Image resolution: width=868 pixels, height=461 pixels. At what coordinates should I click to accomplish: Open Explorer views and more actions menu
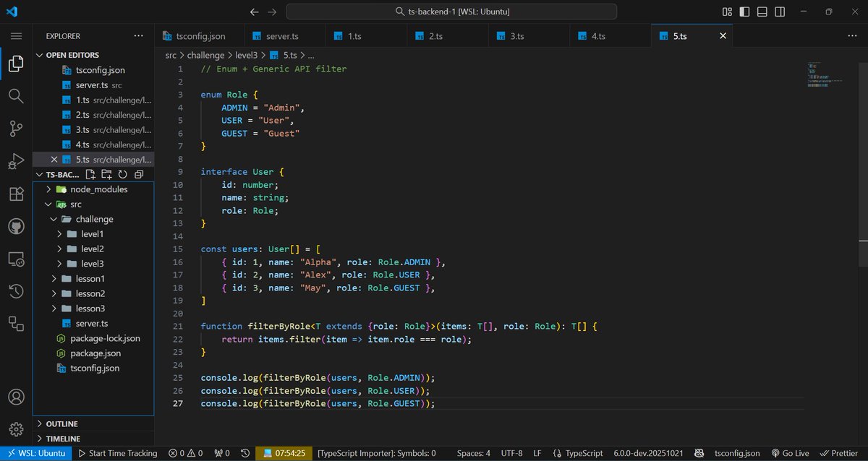(x=139, y=35)
